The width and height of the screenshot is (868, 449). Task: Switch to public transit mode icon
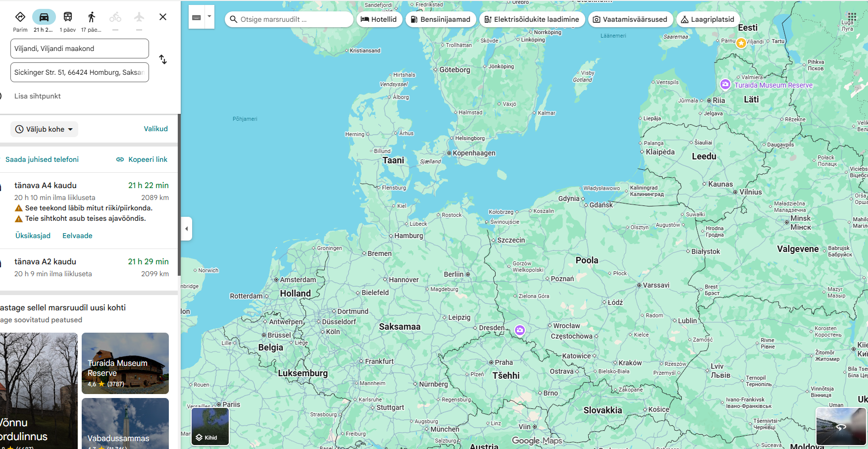click(x=68, y=17)
